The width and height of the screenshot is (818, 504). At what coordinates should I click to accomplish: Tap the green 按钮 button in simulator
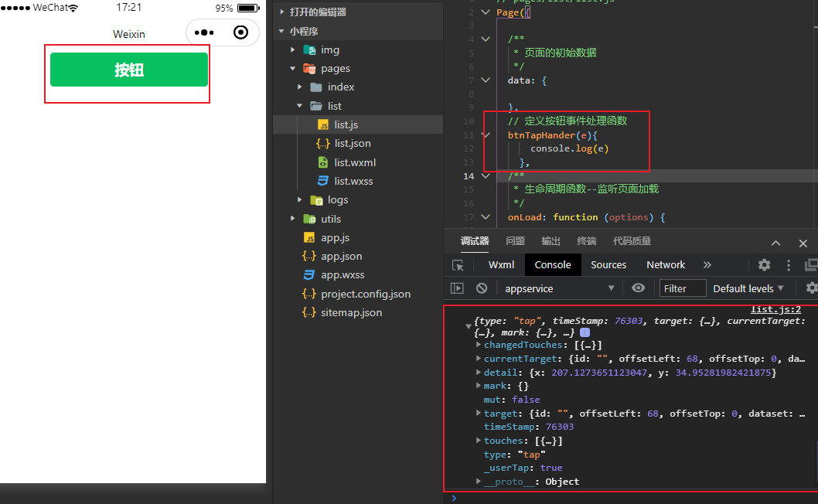tap(129, 70)
